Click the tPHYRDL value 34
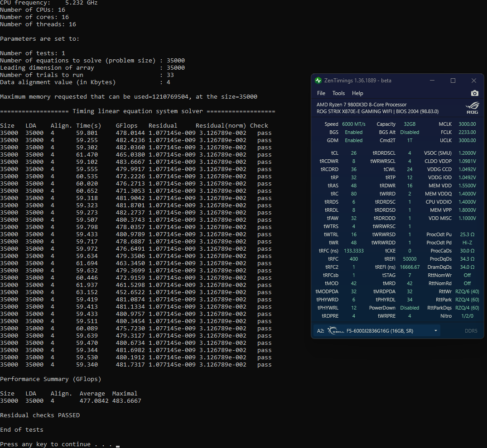 tap(410, 300)
